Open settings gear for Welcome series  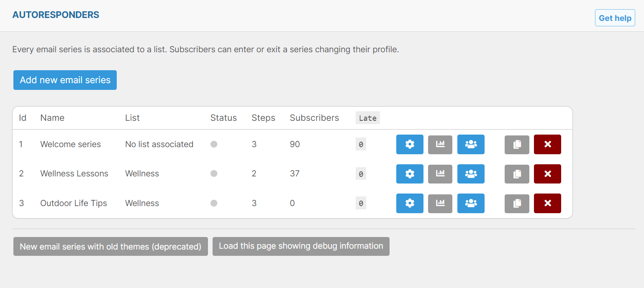[x=410, y=144]
